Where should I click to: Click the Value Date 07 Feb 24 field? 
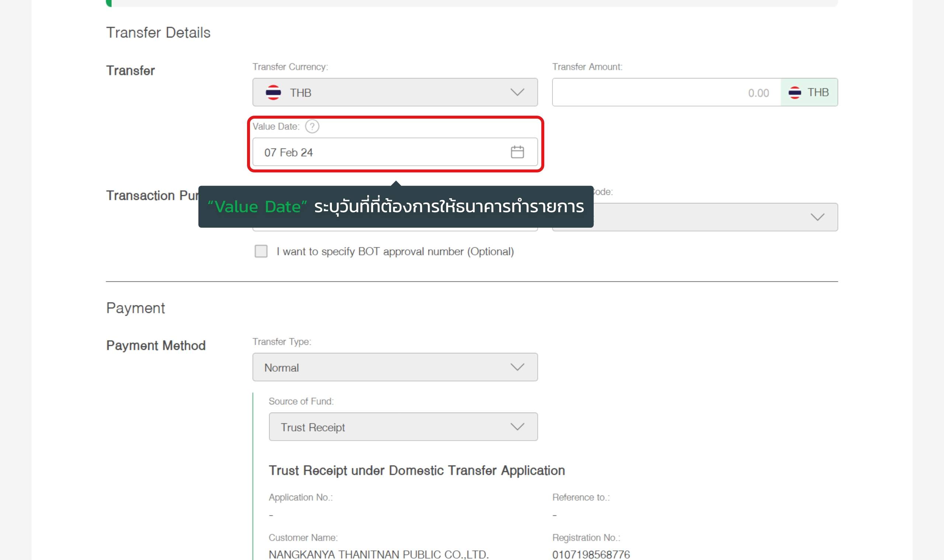click(378, 152)
